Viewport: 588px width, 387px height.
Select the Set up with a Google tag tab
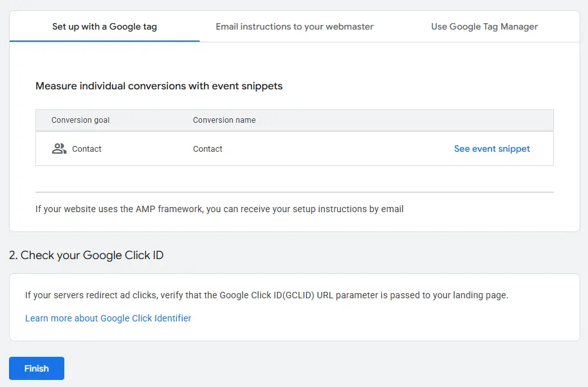click(x=104, y=26)
